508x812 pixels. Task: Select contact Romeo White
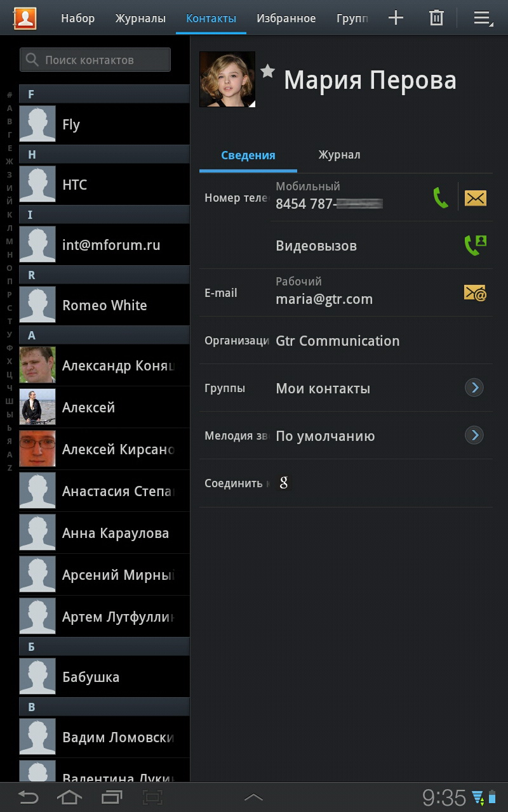click(105, 305)
